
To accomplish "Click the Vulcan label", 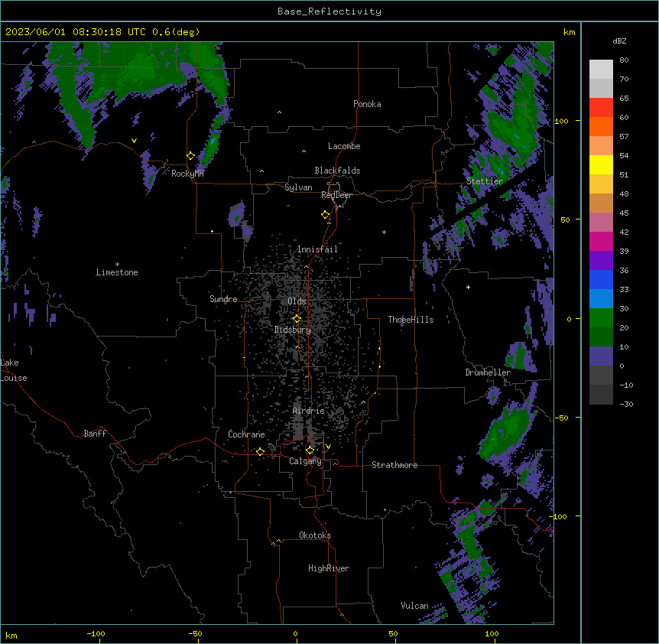I will coord(414,606).
